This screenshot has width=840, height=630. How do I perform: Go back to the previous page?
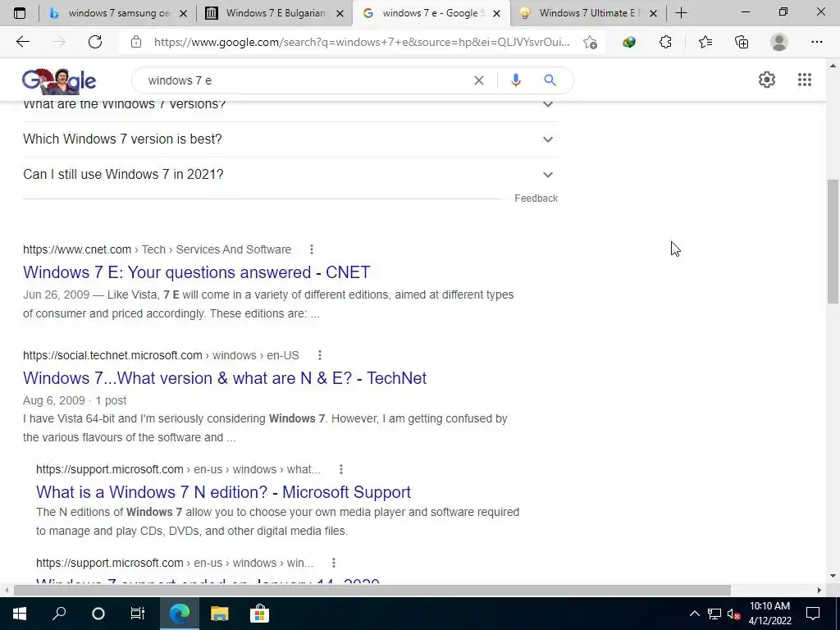[x=22, y=42]
